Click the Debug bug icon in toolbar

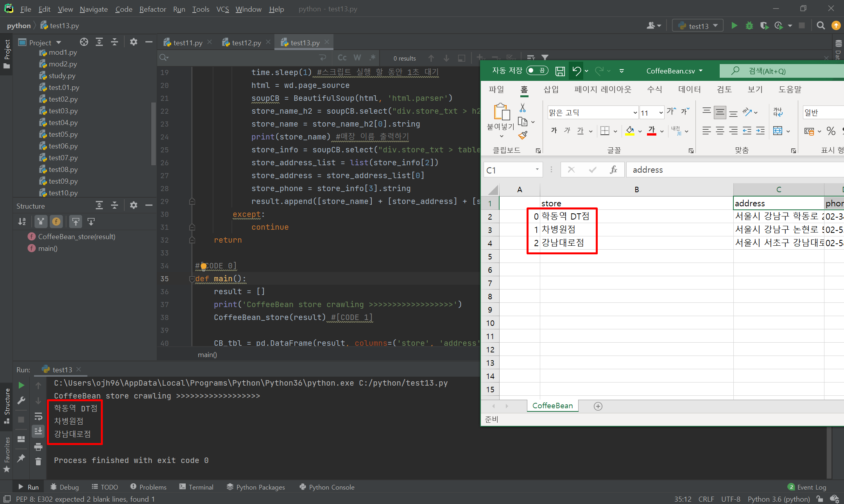coord(749,26)
